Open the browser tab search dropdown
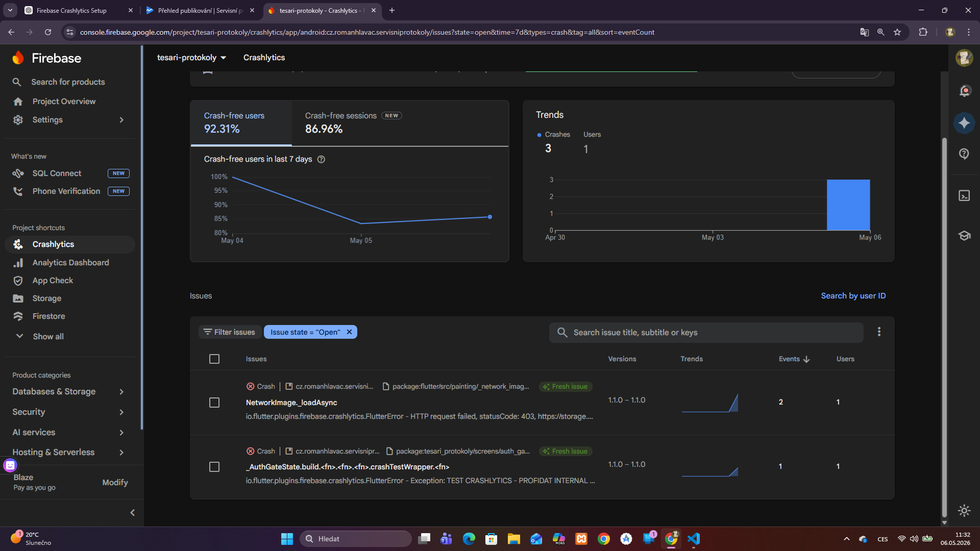 pos(10,10)
